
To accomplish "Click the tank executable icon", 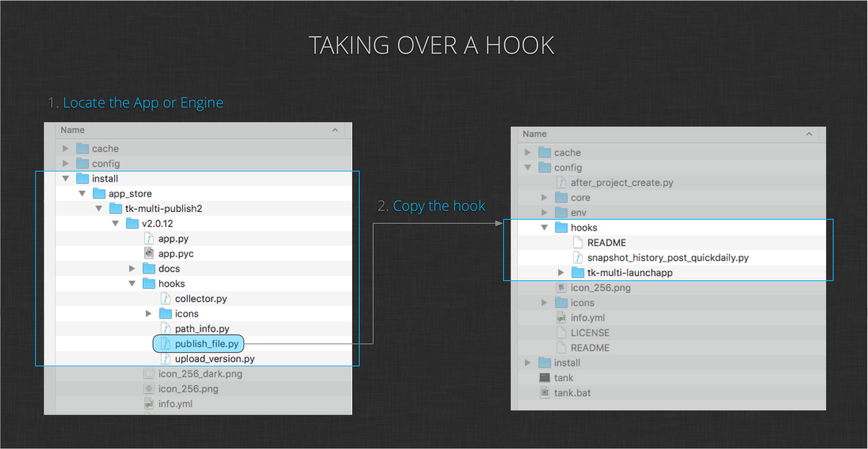I will (x=545, y=378).
